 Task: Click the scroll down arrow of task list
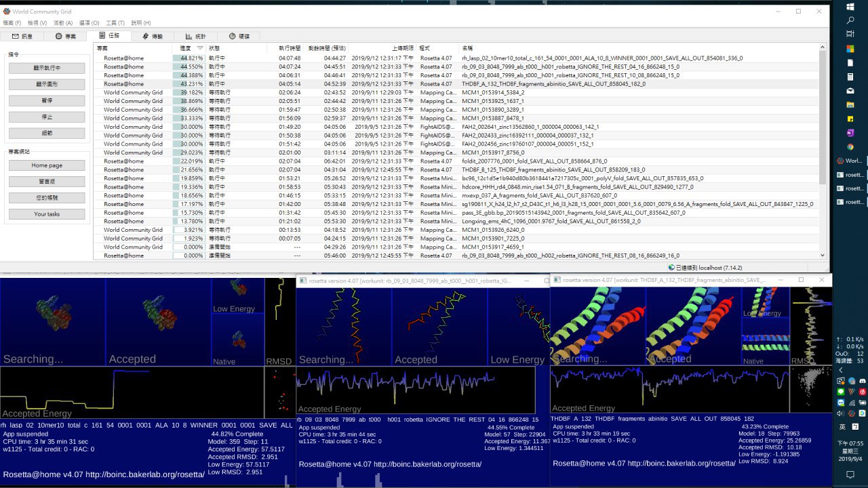coord(823,255)
